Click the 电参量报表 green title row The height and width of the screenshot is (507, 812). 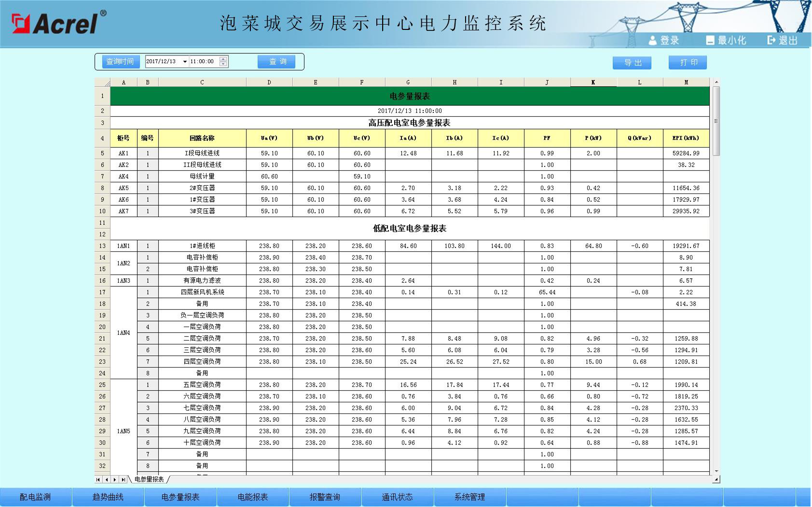[x=410, y=96]
